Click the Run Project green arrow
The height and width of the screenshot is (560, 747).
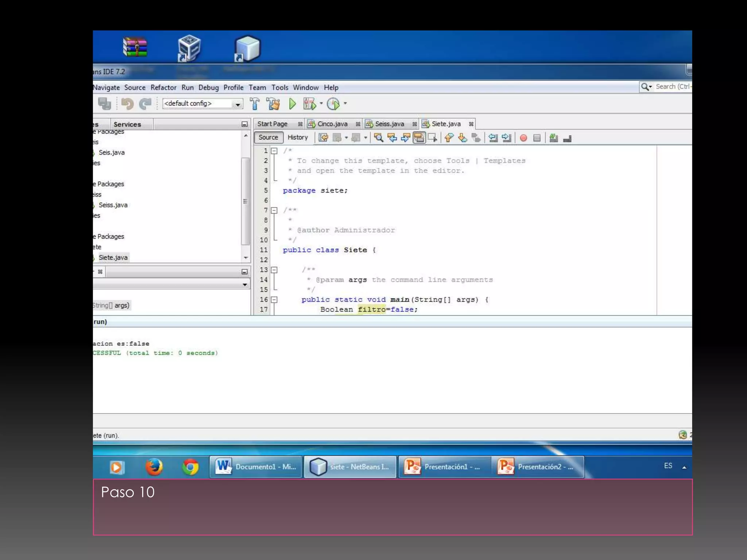292,104
